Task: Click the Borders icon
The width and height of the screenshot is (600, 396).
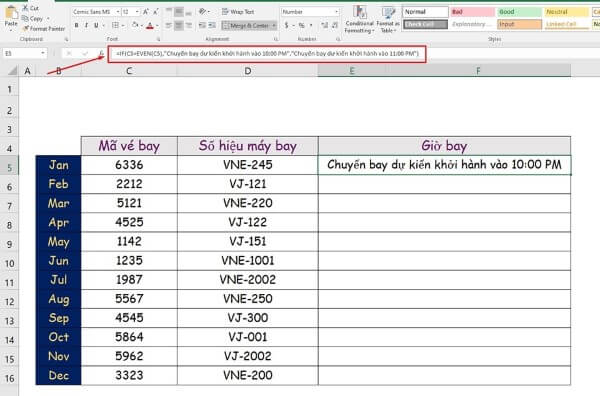Action: (115, 25)
